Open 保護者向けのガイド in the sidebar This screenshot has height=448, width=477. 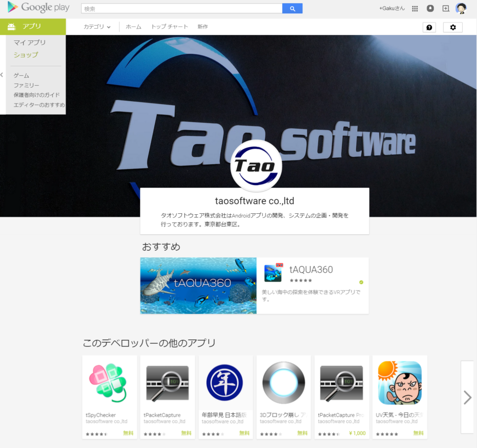tap(36, 95)
